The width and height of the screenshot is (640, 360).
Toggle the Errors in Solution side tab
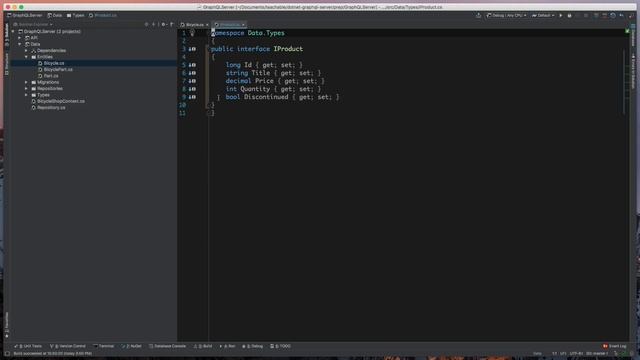pos(634,71)
